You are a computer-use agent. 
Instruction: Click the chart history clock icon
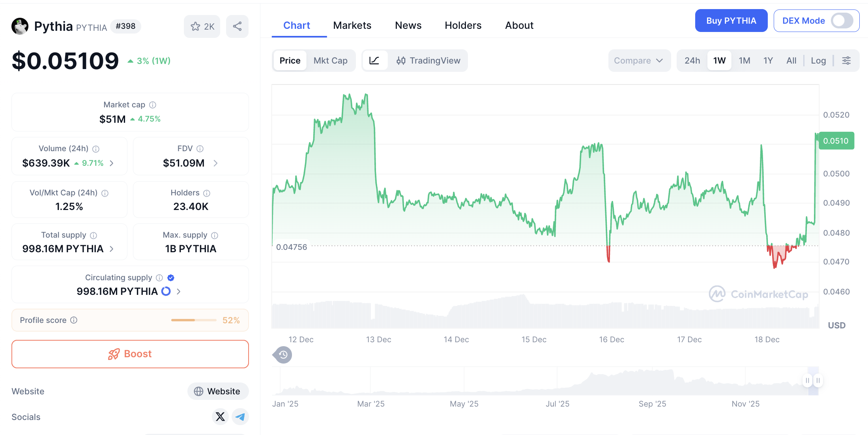tap(283, 355)
